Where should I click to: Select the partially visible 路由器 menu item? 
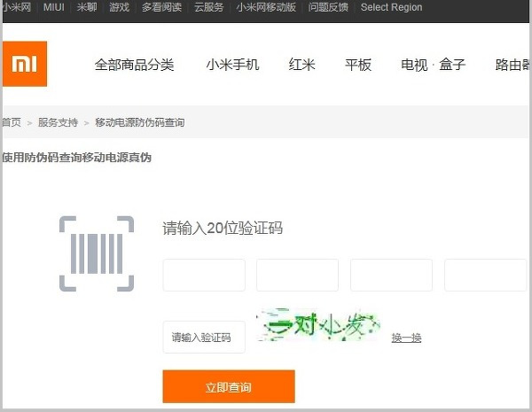tap(512, 65)
